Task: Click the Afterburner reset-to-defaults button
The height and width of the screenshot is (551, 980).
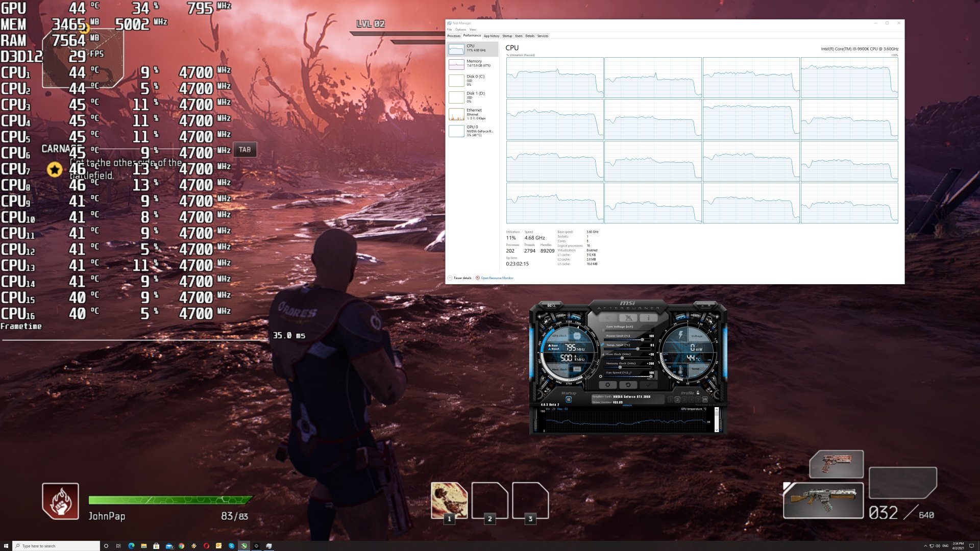Action: 628,385
